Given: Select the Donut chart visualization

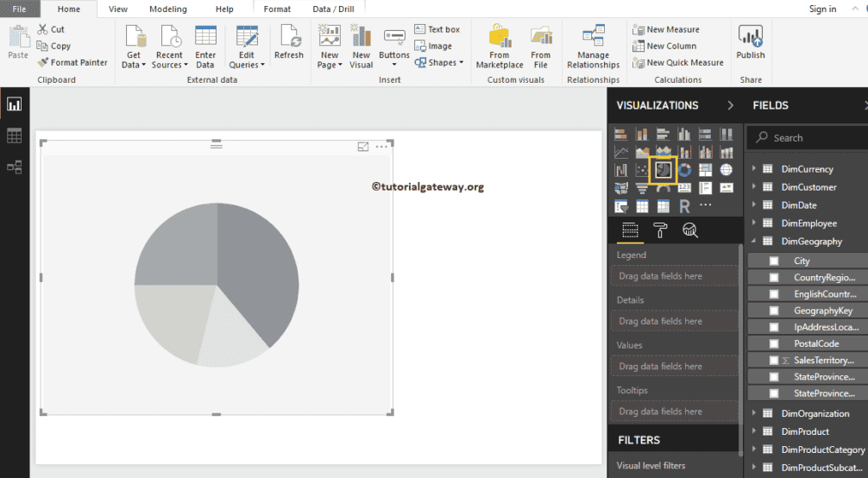Looking at the screenshot, I should (x=684, y=170).
